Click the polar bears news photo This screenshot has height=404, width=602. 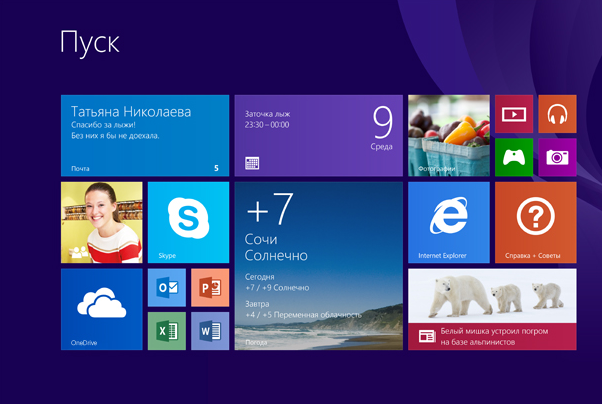pos(492,295)
